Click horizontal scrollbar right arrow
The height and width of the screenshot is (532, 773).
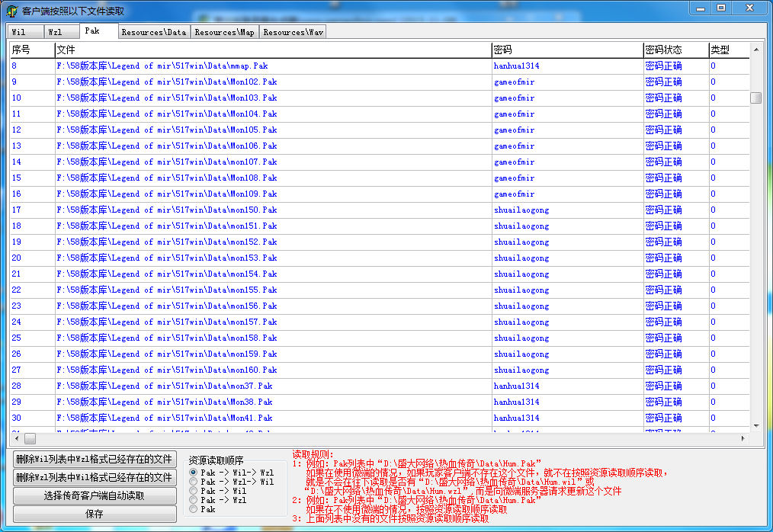pos(743,439)
